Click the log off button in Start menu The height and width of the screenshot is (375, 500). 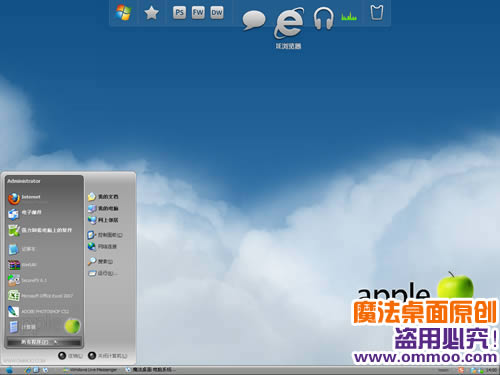[70, 356]
